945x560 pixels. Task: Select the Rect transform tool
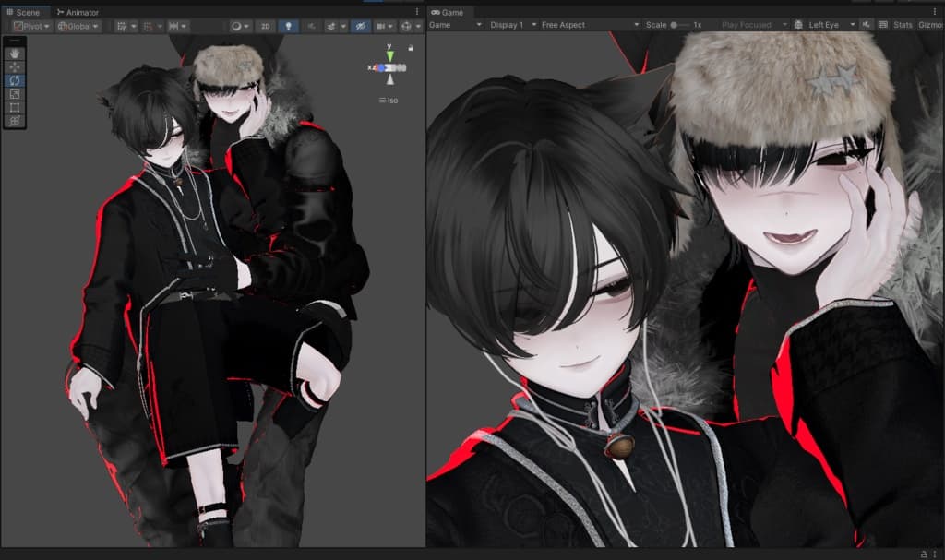click(15, 107)
